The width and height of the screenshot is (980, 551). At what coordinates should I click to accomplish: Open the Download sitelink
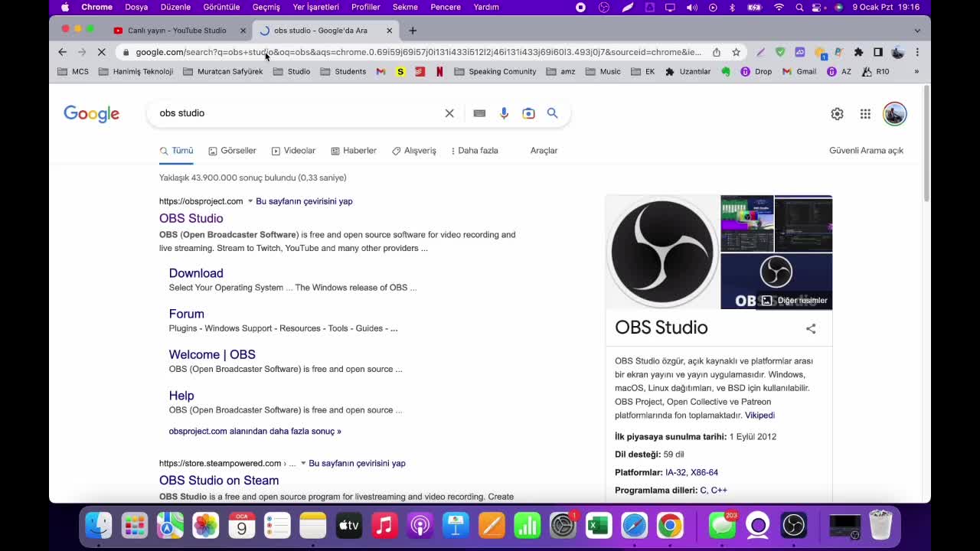click(x=196, y=273)
